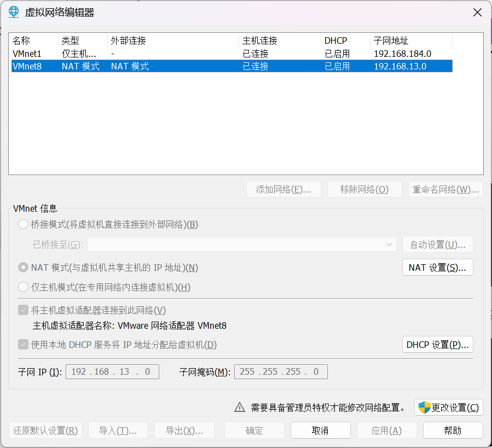Select the 桥接模式 radio button
This screenshot has width=492, height=448.
(23, 224)
